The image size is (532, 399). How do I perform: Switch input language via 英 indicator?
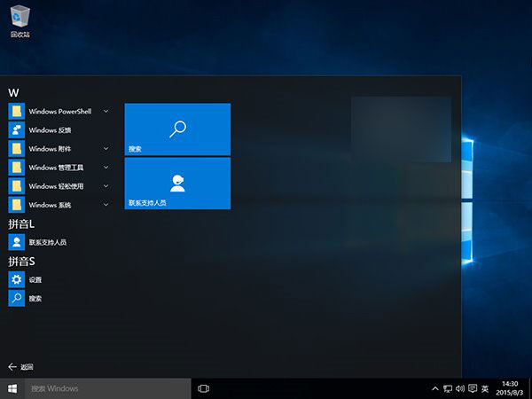[485, 388]
